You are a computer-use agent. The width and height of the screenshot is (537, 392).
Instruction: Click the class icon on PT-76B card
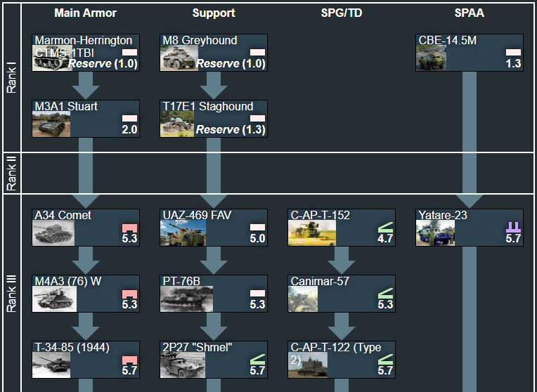257,294
